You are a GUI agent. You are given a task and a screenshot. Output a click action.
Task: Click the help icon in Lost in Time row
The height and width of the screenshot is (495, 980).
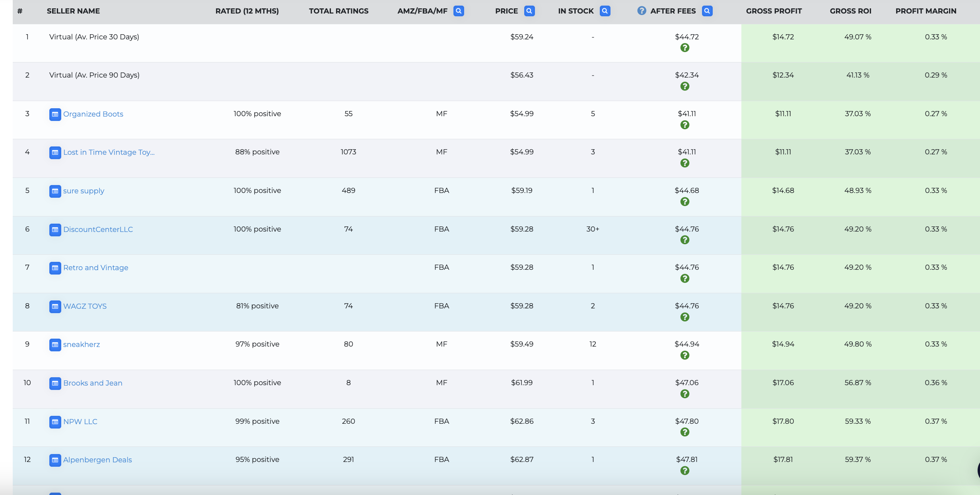click(x=685, y=163)
